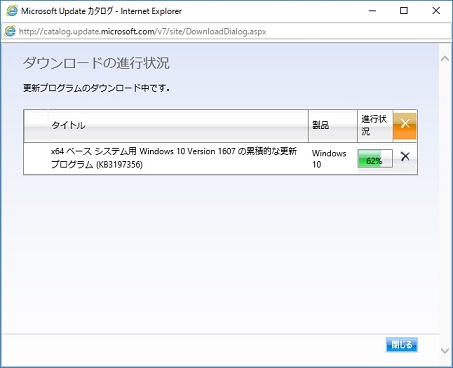Click the 進行状況 column header
The image size is (453, 368).
coord(375,126)
